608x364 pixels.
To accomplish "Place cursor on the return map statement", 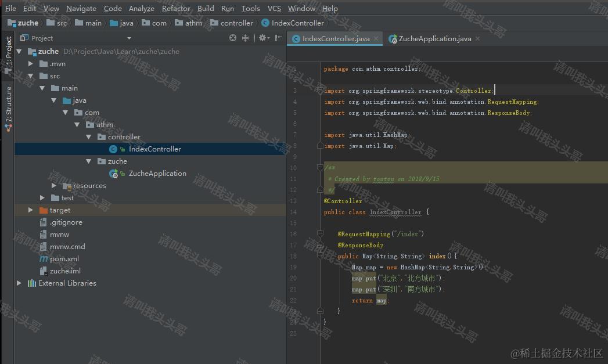I will click(x=368, y=300).
